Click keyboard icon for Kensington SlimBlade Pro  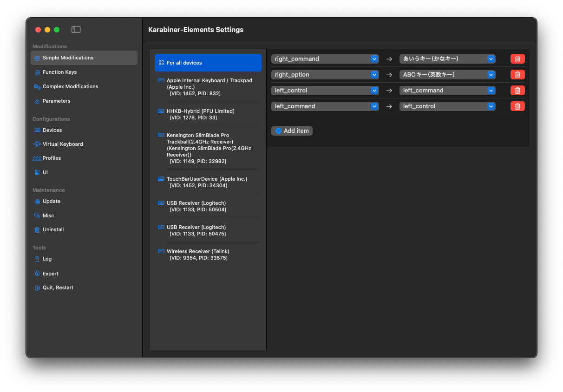[x=161, y=135]
